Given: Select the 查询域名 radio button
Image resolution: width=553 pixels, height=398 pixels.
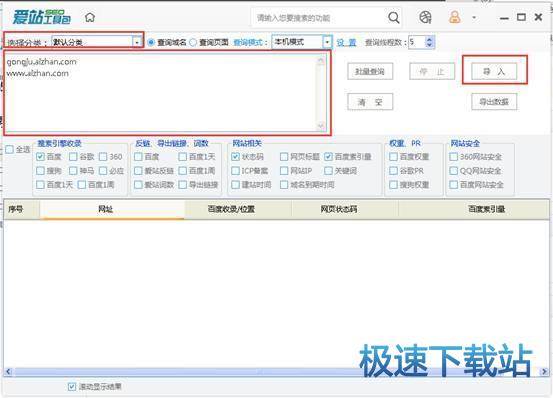Looking at the screenshot, I should tap(151, 42).
